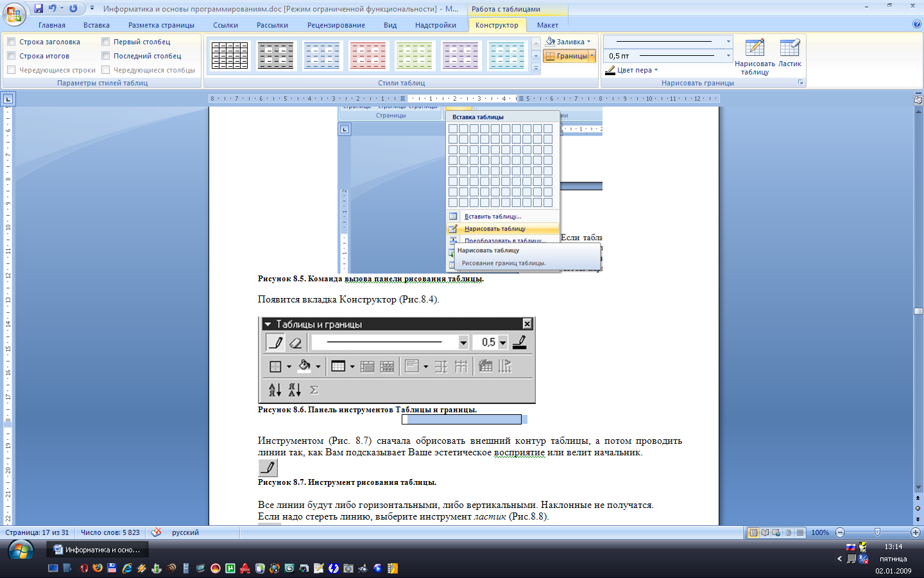Save the document from quick access toolbar

coord(38,8)
